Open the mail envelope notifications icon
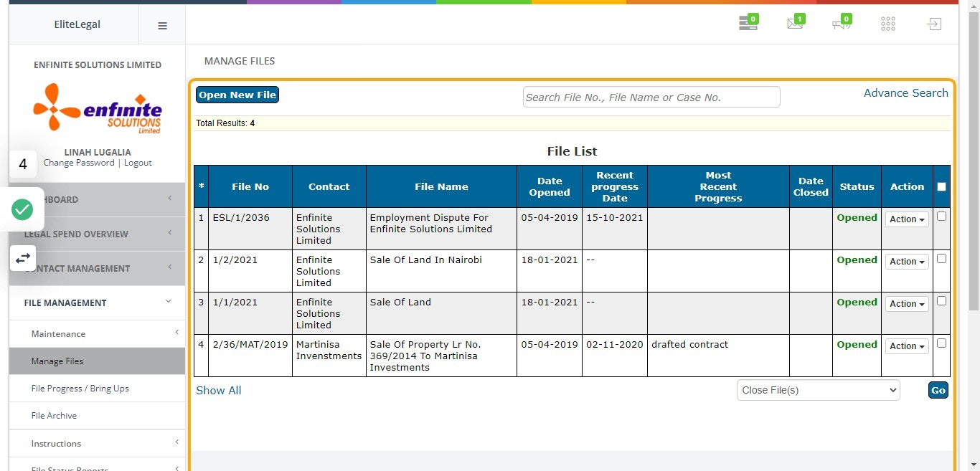 click(796, 23)
